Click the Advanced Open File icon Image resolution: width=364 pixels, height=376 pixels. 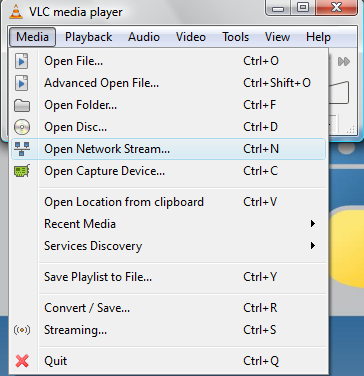(22, 83)
